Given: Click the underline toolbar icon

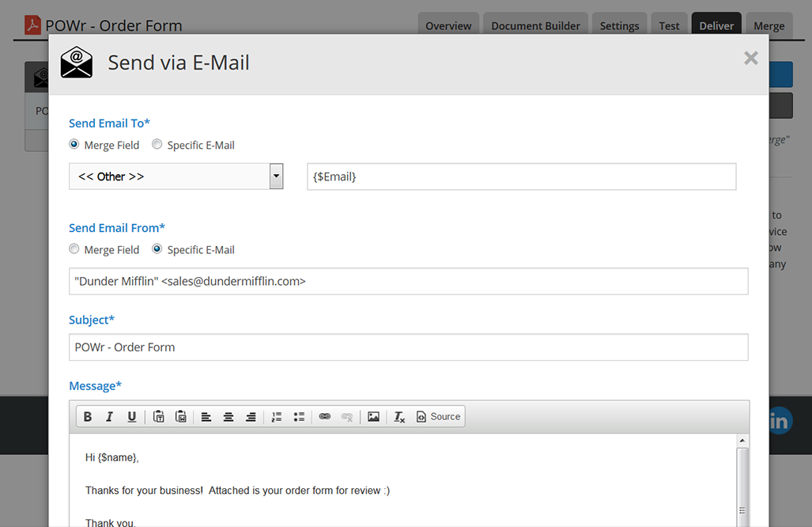Looking at the screenshot, I should pyautogui.click(x=132, y=417).
